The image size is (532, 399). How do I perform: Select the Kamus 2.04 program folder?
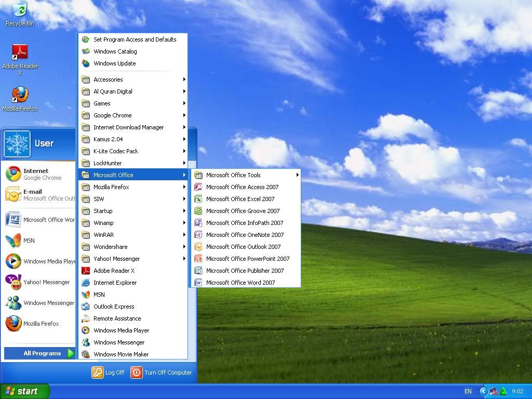point(133,139)
